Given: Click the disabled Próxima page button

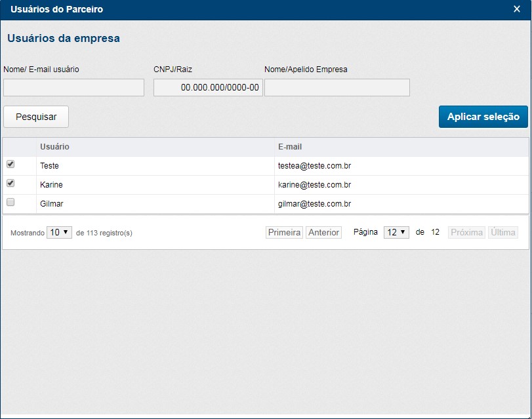Looking at the screenshot, I should coord(466,233).
